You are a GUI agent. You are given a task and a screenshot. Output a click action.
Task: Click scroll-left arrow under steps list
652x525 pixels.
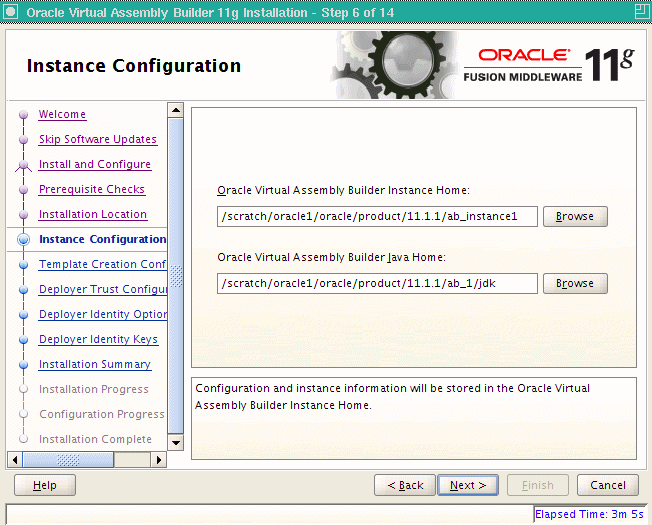pos(15,460)
